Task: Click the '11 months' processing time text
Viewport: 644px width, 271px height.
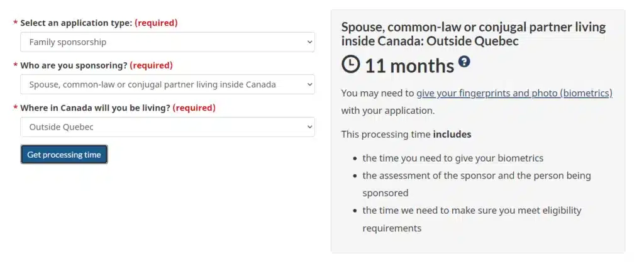Action: [409, 65]
